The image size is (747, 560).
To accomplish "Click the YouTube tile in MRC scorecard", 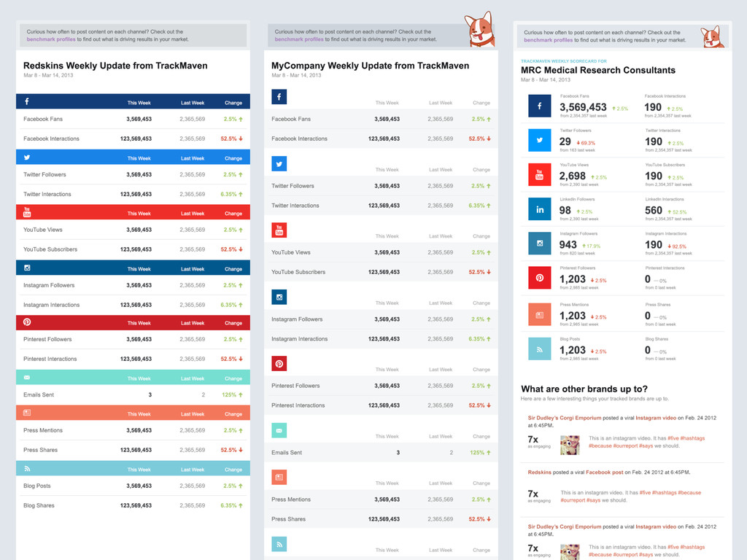I will [x=539, y=174].
